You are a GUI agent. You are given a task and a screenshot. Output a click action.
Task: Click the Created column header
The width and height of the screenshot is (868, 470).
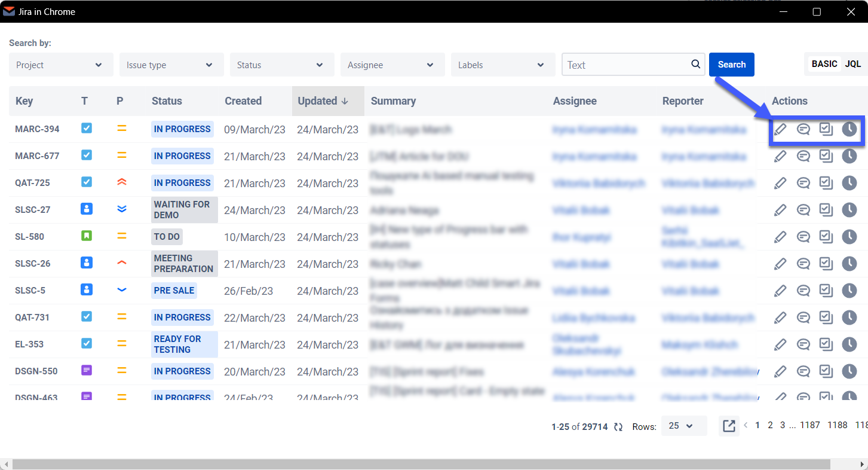pyautogui.click(x=243, y=101)
